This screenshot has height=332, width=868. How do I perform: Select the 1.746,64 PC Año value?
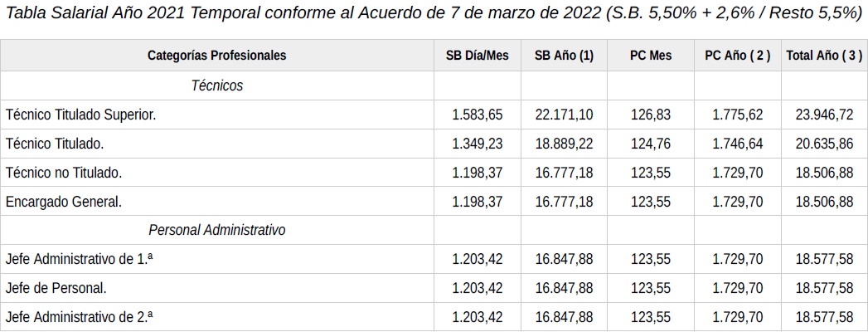point(737,144)
